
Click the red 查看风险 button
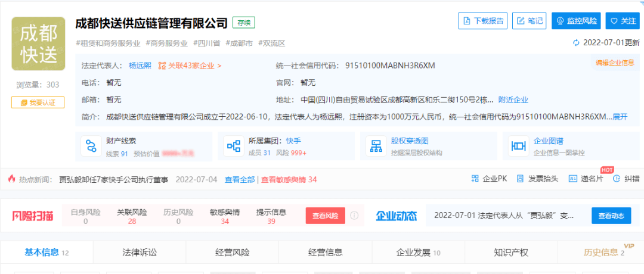coord(325,216)
